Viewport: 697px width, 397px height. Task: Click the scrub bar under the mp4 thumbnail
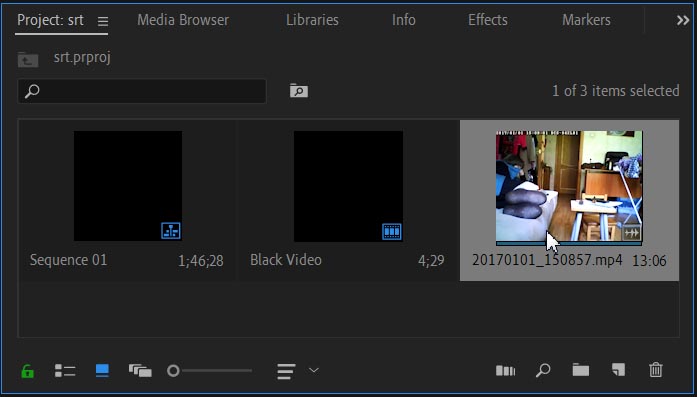(x=569, y=244)
